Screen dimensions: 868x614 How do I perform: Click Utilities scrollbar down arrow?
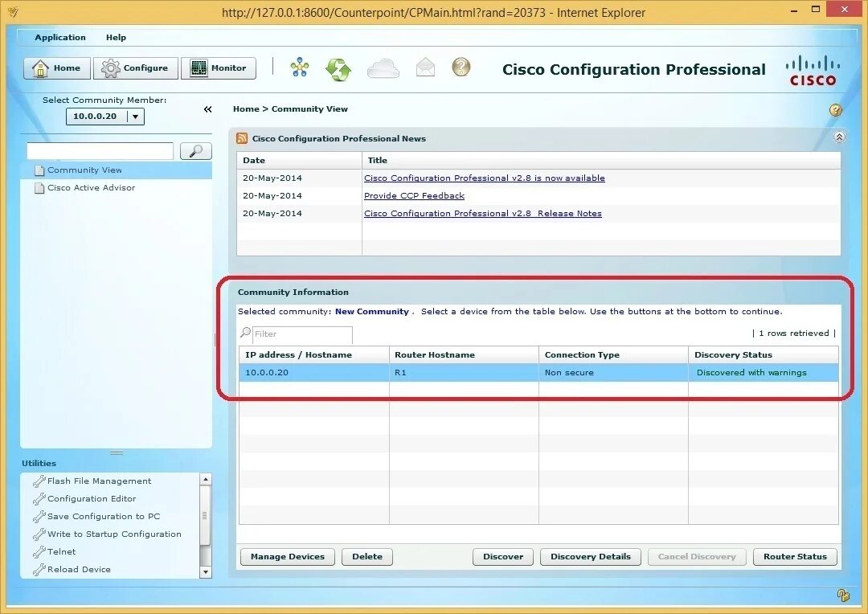206,572
